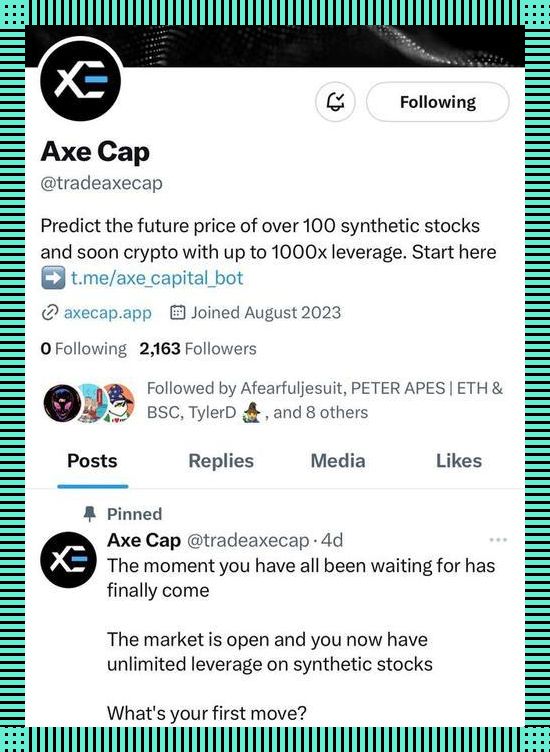Click the notification bell icon
Viewport: 550px width, 752px height.
pyautogui.click(x=335, y=102)
